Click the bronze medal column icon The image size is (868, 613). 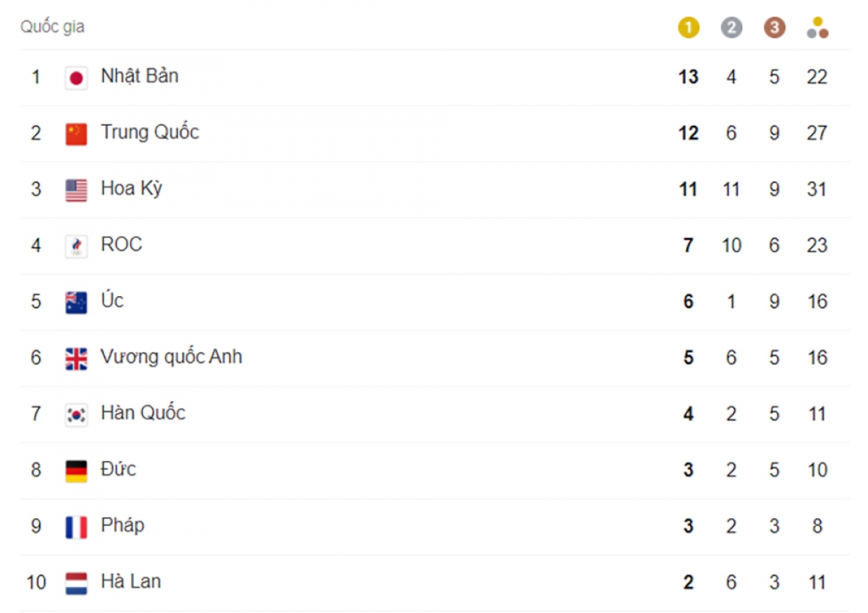click(x=774, y=28)
